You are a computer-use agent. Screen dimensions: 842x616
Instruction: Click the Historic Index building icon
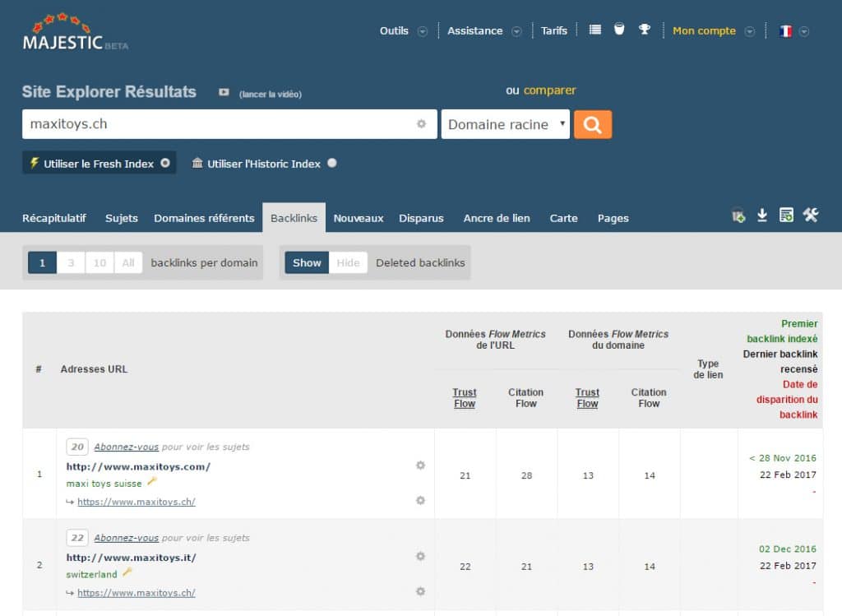point(197,163)
